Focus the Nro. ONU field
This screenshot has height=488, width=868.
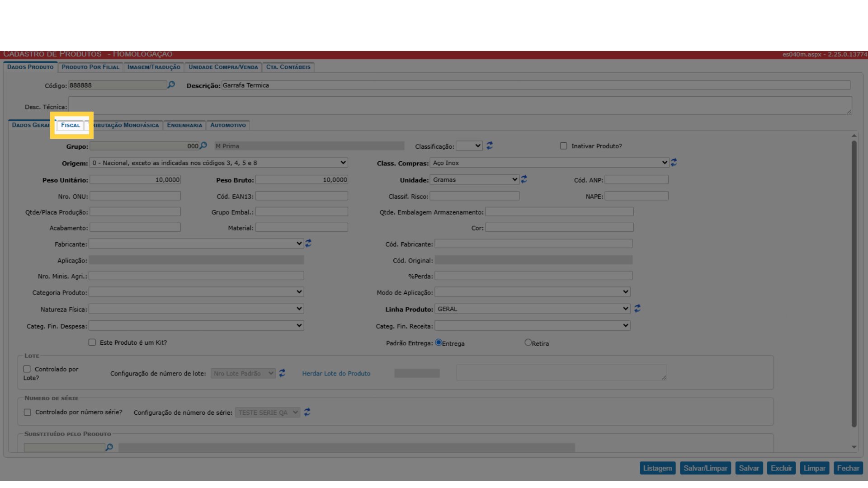(135, 196)
